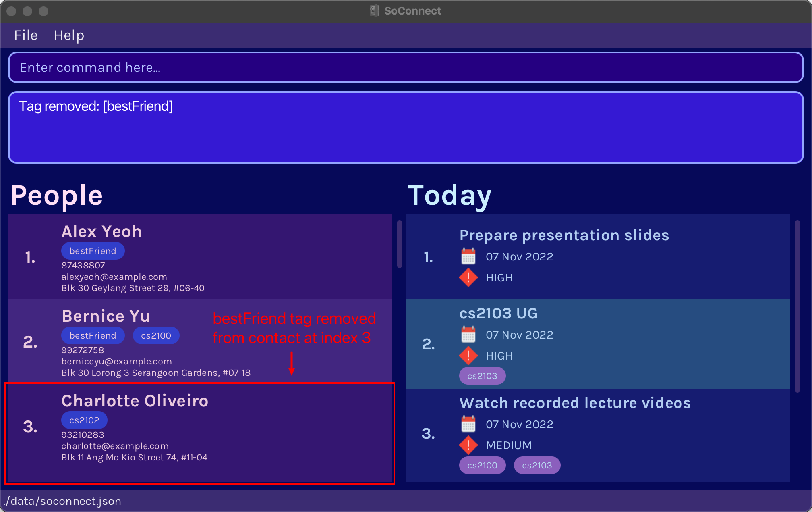This screenshot has height=512, width=812.
Task: Click the 'Tag removed' result display box
Action: [406, 127]
